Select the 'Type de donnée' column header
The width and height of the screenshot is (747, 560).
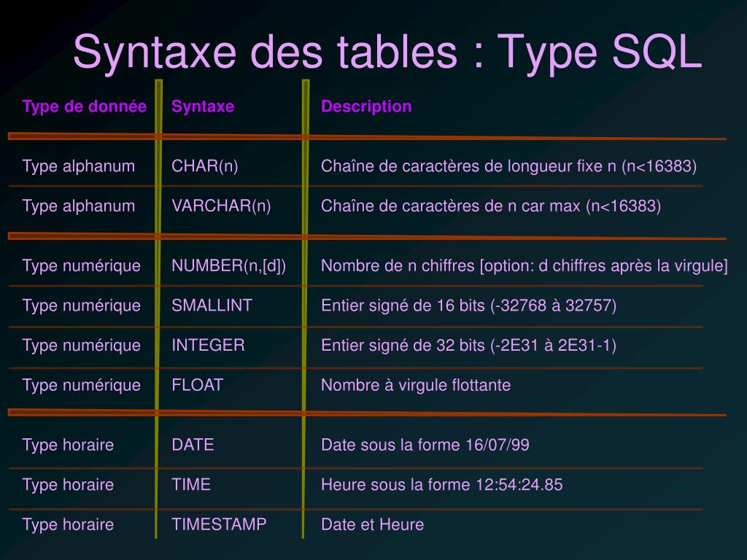pos(85,106)
